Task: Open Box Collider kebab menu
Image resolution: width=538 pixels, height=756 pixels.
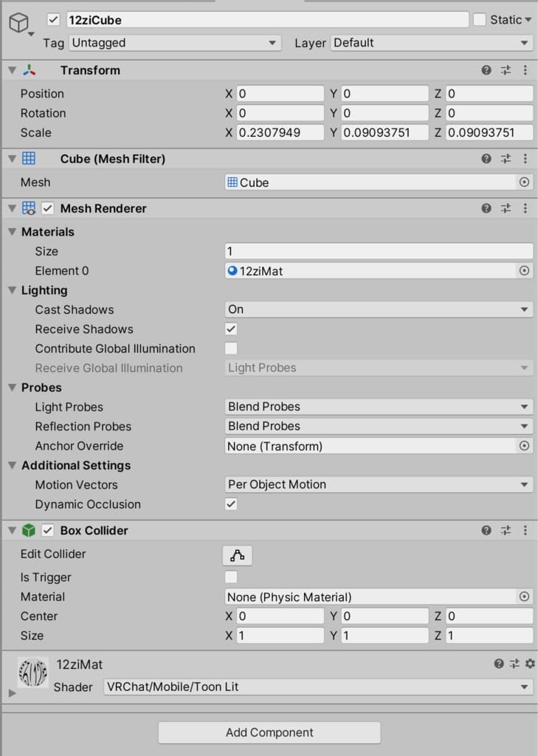Action: 525,530
